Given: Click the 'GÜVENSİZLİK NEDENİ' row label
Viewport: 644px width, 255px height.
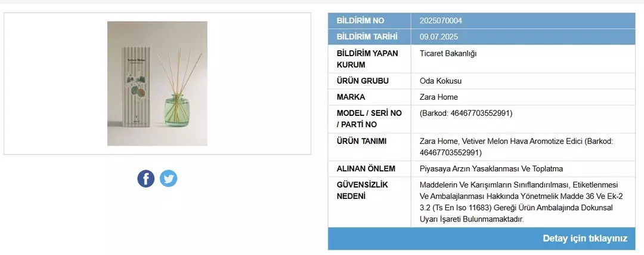Looking at the screenshot, I should [362, 191].
